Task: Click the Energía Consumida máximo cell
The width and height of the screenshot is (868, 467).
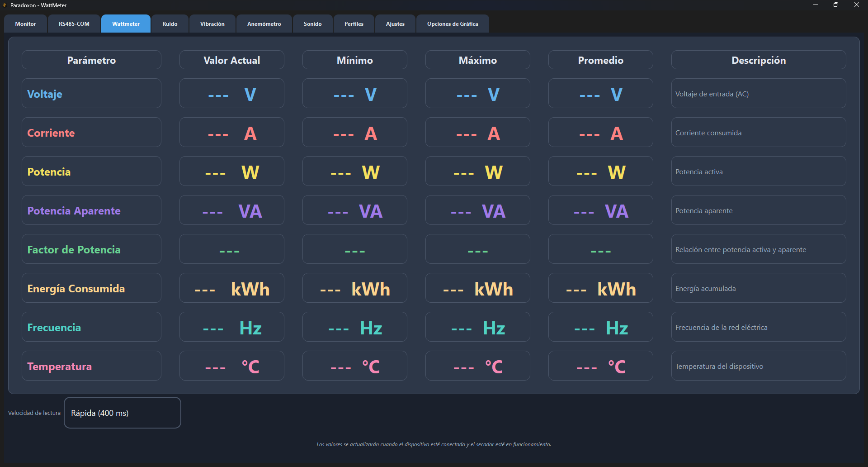Action: pos(478,288)
